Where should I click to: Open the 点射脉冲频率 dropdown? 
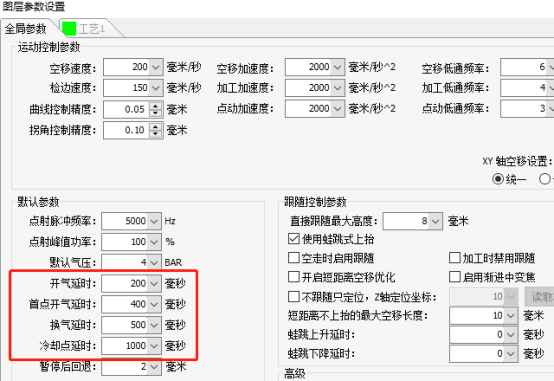154,221
